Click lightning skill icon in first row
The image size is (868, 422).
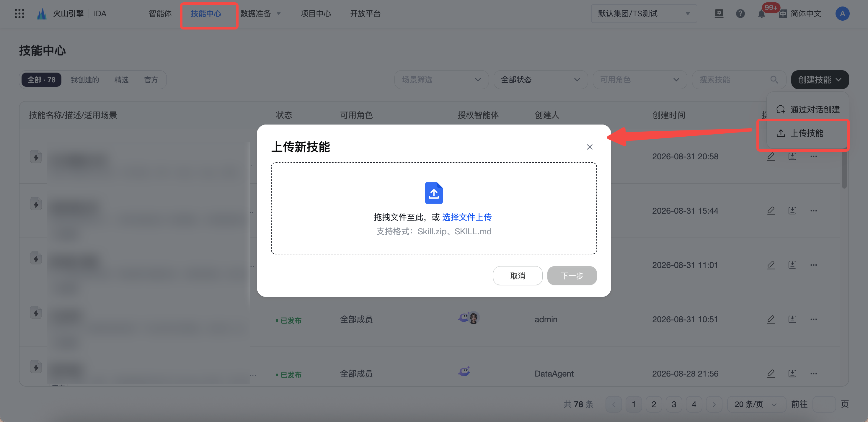tap(36, 157)
